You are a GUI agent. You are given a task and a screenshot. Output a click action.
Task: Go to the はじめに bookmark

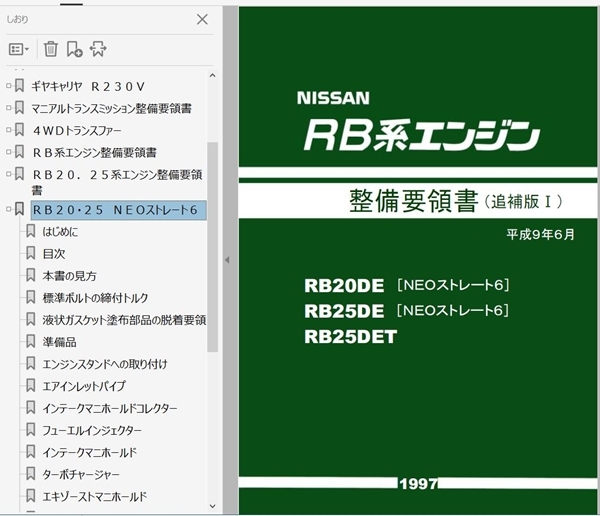(x=60, y=232)
